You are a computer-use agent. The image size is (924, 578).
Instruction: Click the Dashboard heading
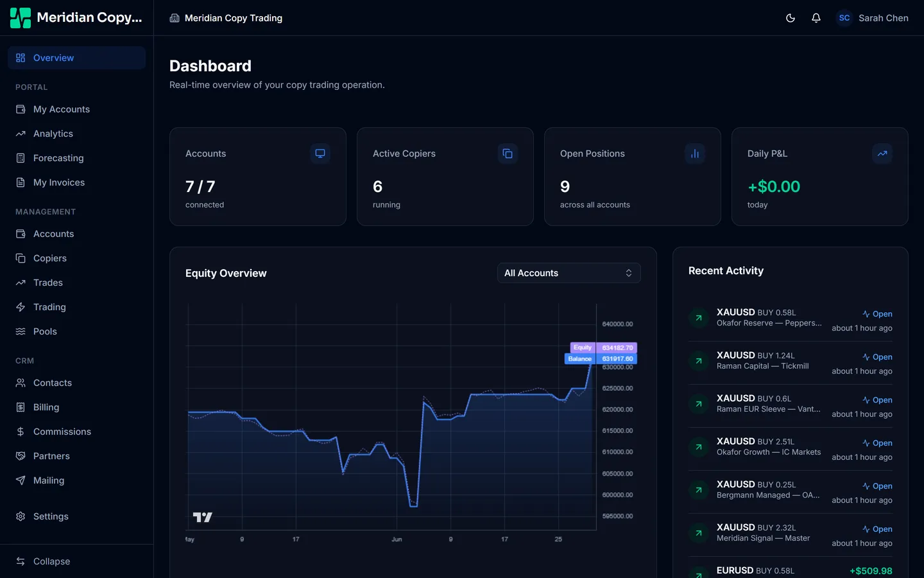click(210, 66)
